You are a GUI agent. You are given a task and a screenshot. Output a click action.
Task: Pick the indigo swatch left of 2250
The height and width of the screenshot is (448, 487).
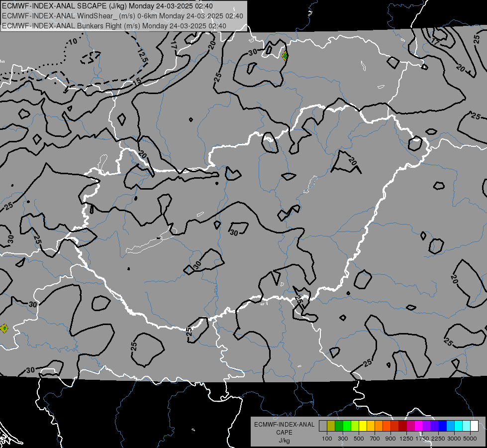click(434, 426)
